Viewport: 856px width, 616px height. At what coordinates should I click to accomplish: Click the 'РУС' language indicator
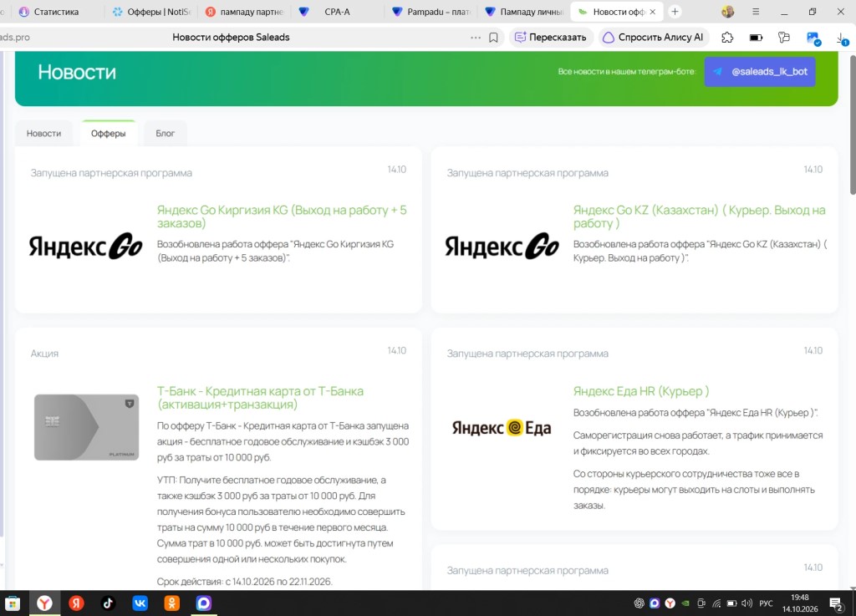[766, 603]
